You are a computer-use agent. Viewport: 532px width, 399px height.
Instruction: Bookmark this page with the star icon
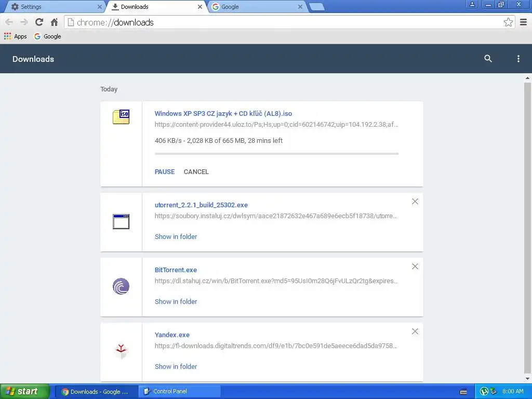click(x=508, y=22)
